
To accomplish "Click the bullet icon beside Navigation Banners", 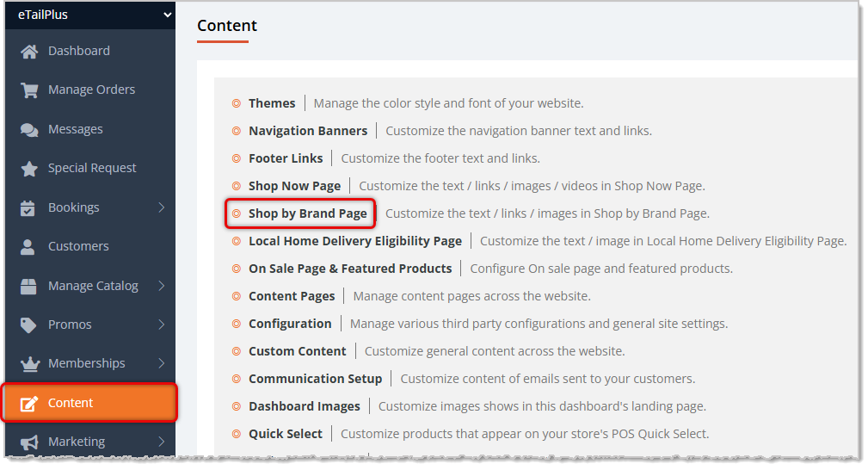I will (237, 132).
